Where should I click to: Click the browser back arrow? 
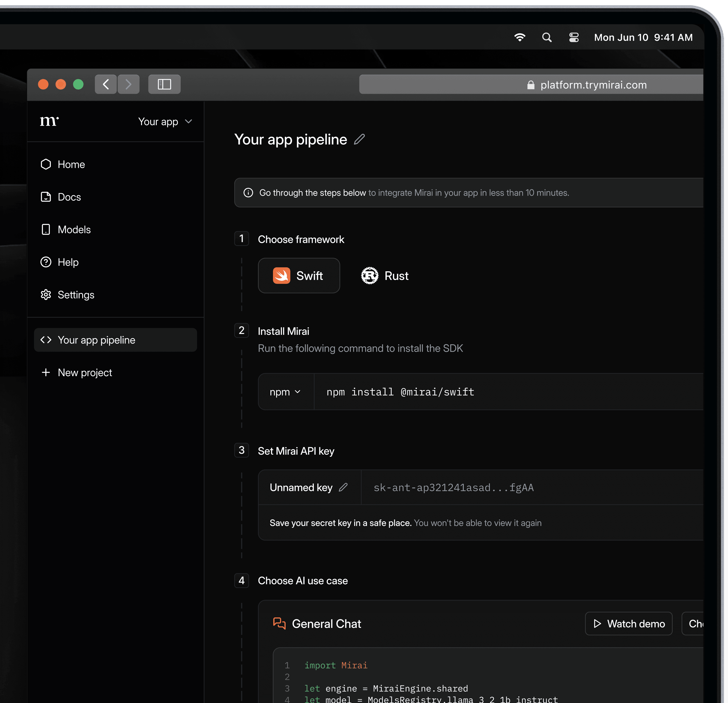106,84
